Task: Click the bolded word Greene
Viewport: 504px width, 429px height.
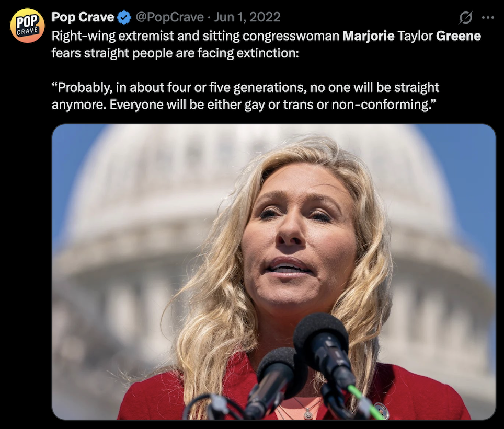Action: 459,36
